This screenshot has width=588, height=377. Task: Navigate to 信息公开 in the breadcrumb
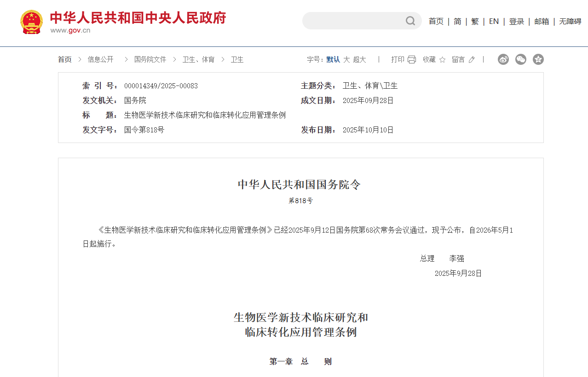[x=100, y=59]
